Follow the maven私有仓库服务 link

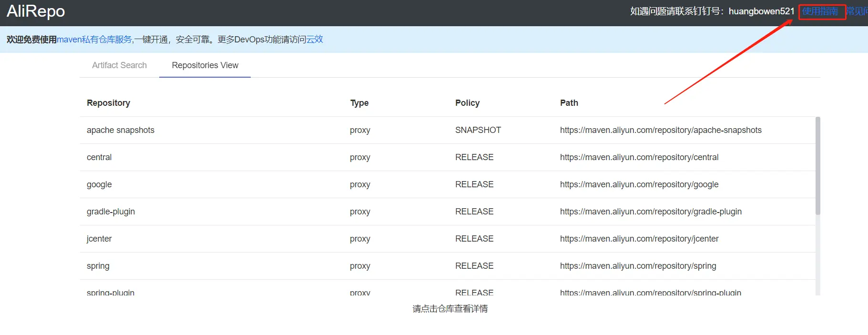pos(94,40)
